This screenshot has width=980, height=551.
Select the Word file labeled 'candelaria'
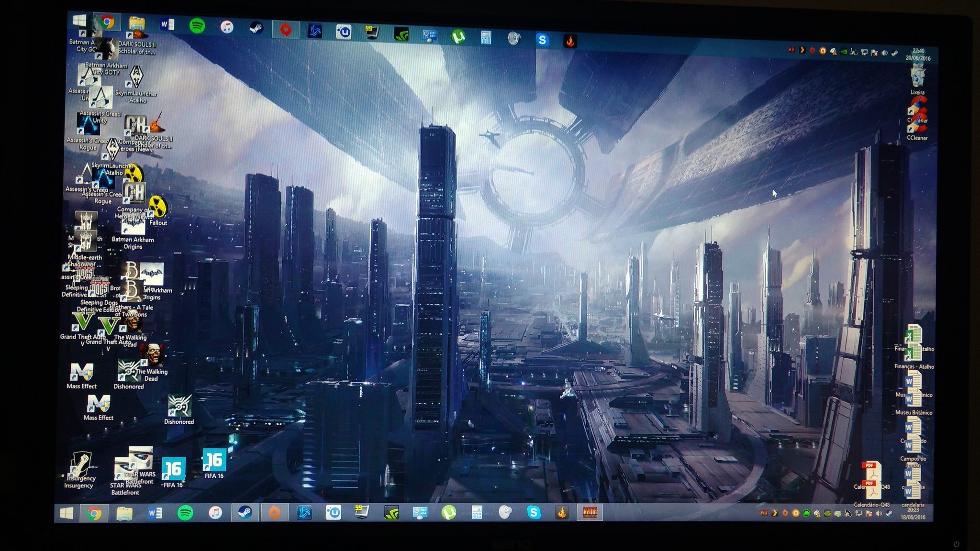click(913, 495)
